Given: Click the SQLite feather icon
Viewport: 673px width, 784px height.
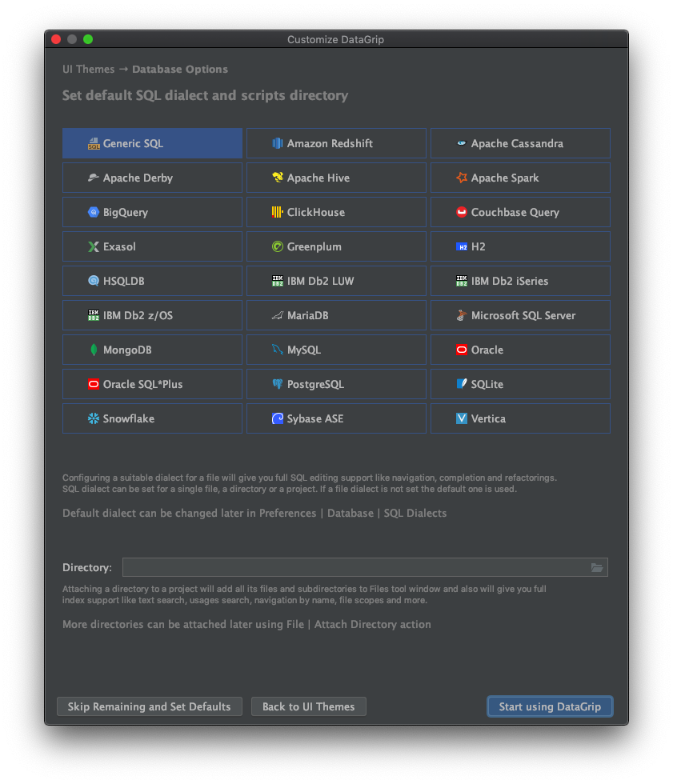Looking at the screenshot, I should click(462, 384).
